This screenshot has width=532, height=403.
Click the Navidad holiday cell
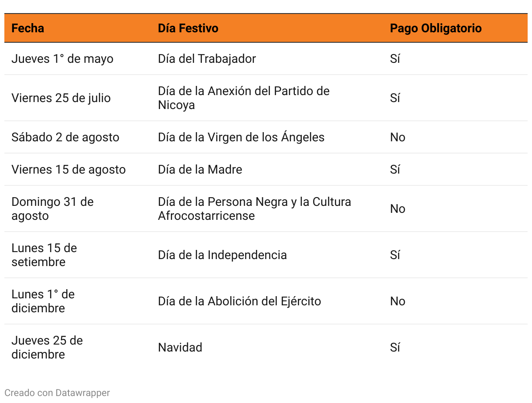180,348
